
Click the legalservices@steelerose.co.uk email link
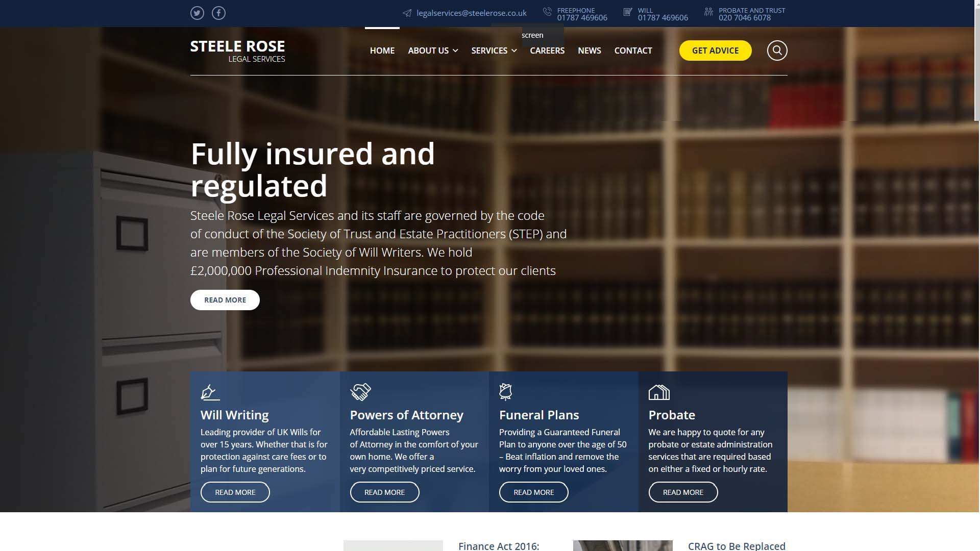click(x=471, y=13)
